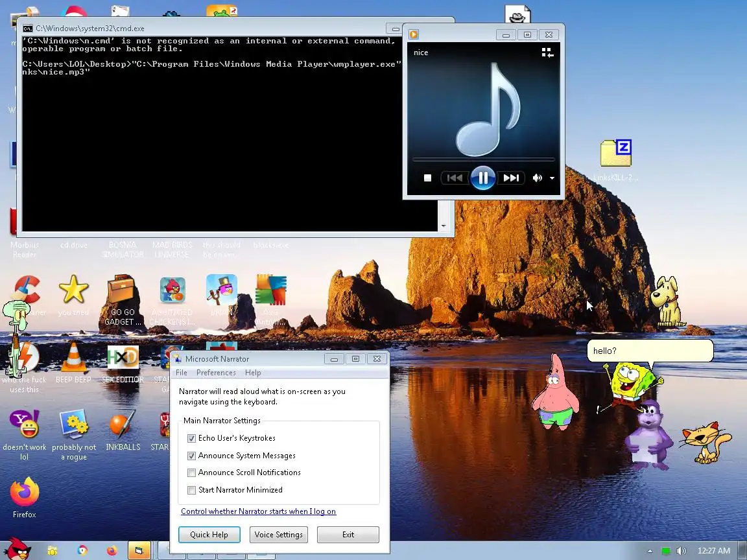Click the hello? speech bubble
Image resolution: width=747 pixels, height=560 pixels.
[x=650, y=351]
